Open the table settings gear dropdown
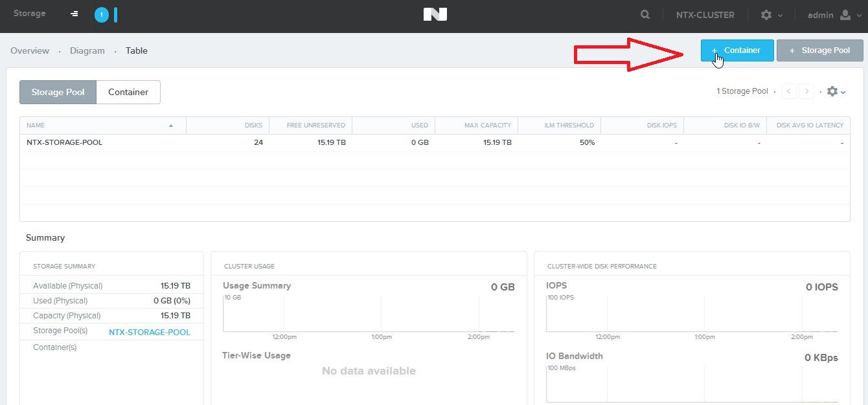Screen dimensions: 868x405 tap(836, 92)
